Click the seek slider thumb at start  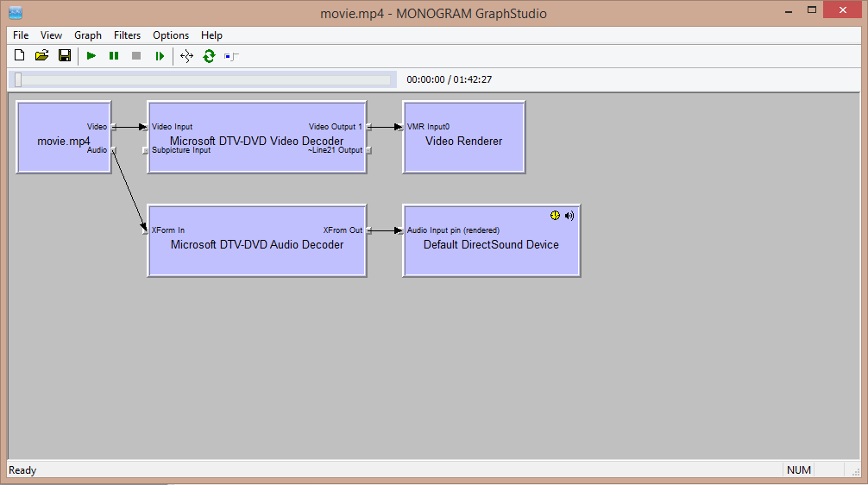click(18, 79)
